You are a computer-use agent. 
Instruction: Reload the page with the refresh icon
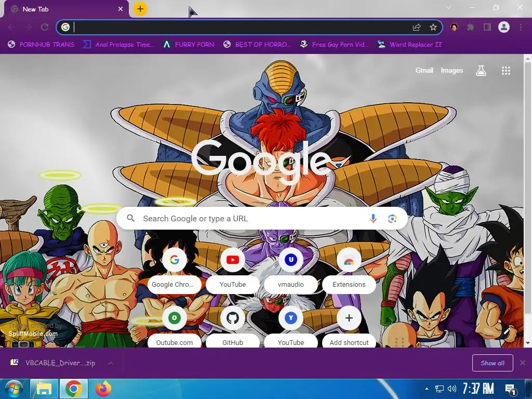[x=45, y=27]
